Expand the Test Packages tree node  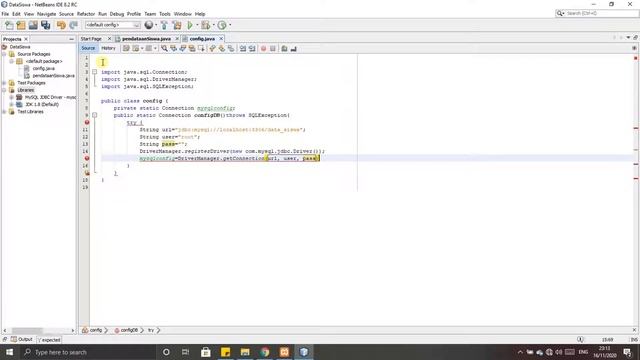pyautogui.click(x=4, y=83)
